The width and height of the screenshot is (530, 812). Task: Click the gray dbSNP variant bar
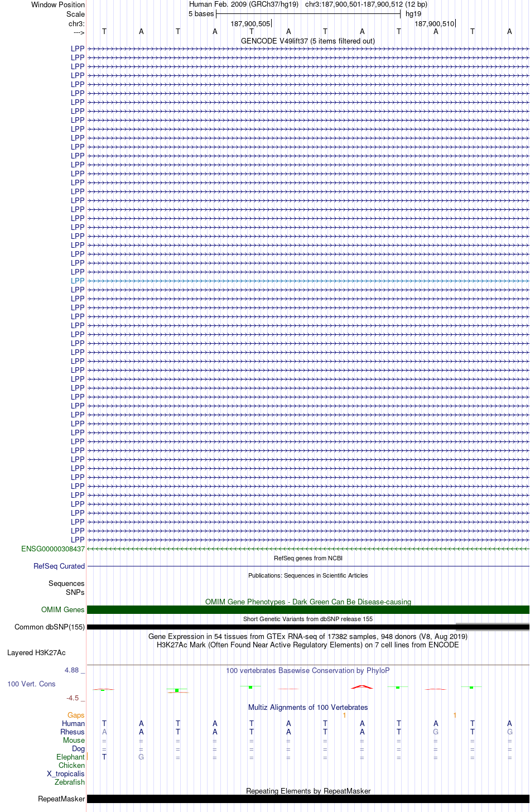[x=493, y=627]
